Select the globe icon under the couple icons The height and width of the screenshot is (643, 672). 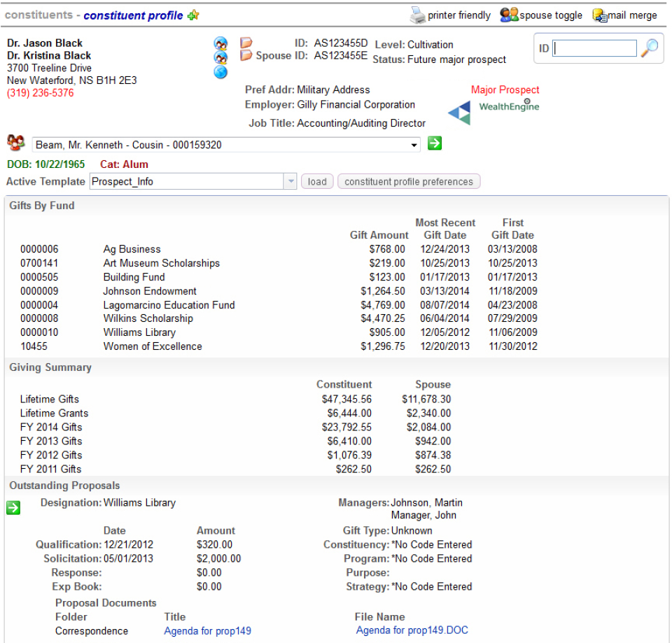[221, 72]
